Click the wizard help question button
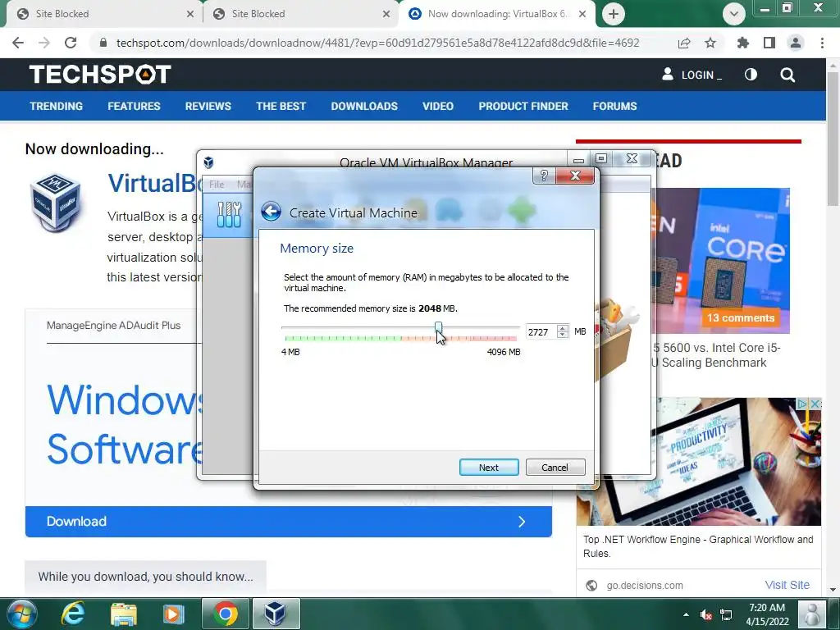 tap(544, 176)
